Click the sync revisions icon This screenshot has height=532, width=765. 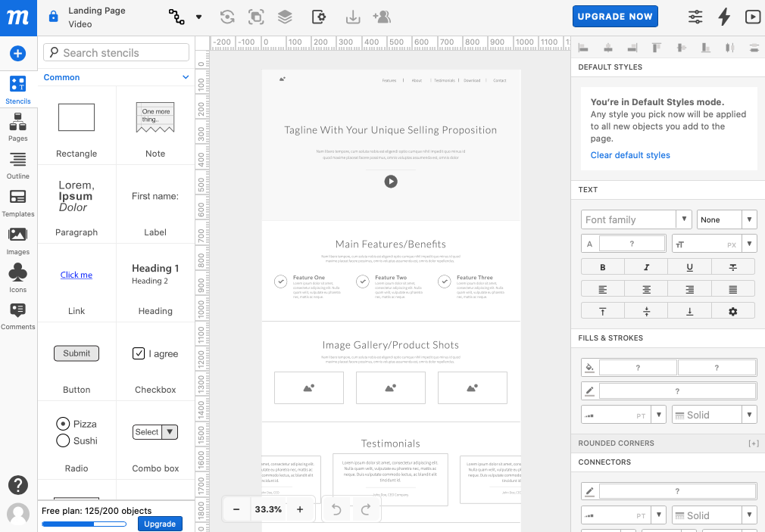(x=227, y=17)
